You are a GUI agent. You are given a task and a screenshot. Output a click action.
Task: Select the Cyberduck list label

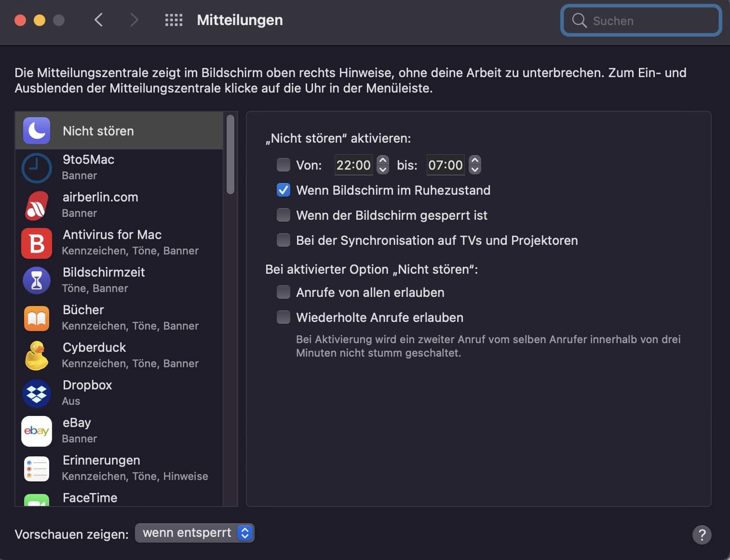[x=95, y=347]
